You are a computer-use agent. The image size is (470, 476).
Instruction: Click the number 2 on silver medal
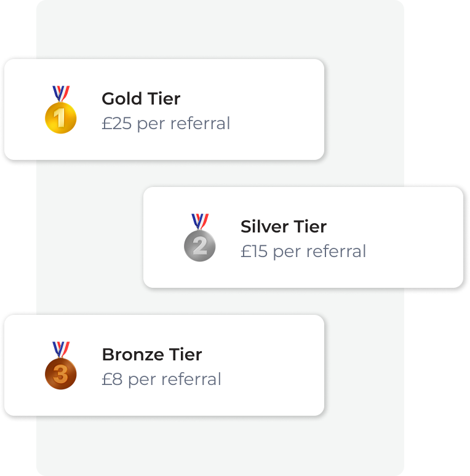pyautogui.click(x=200, y=246)
